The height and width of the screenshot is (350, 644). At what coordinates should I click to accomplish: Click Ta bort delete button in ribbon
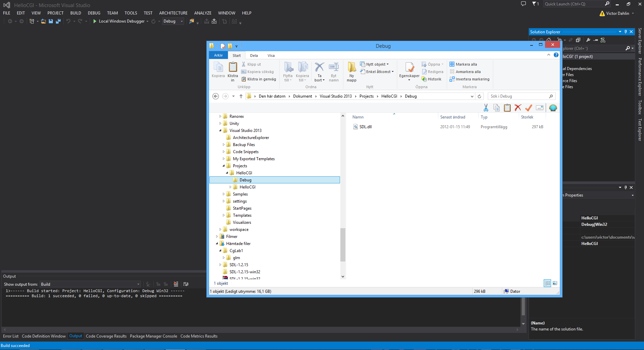(x=319, y=72)
